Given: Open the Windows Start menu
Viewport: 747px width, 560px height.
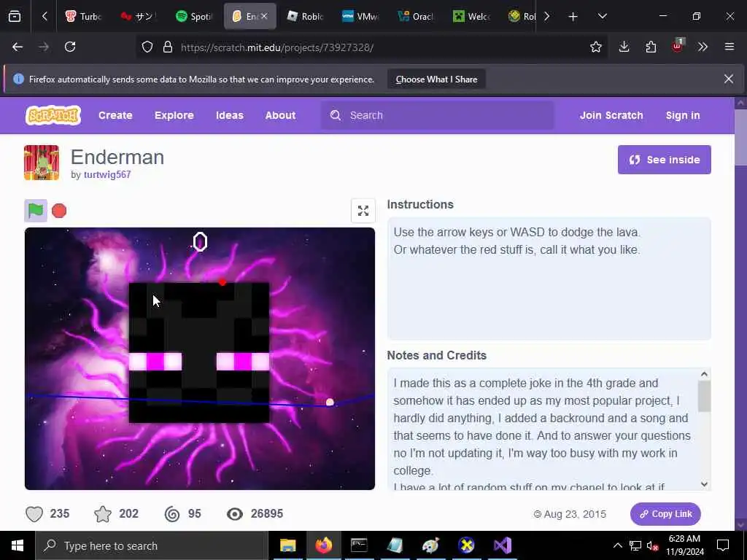Looking at the screenshot, I should (18, 545).
